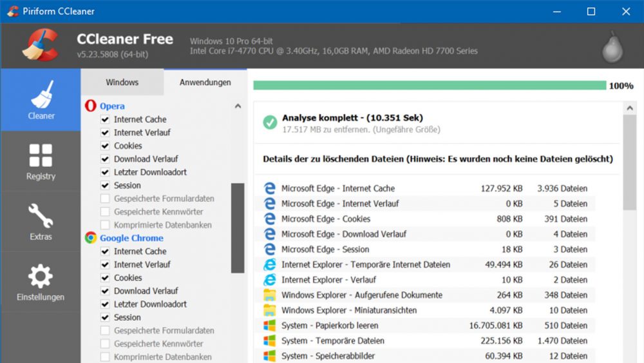
Task: Click the Google Chrome icon
Action: 90,238
